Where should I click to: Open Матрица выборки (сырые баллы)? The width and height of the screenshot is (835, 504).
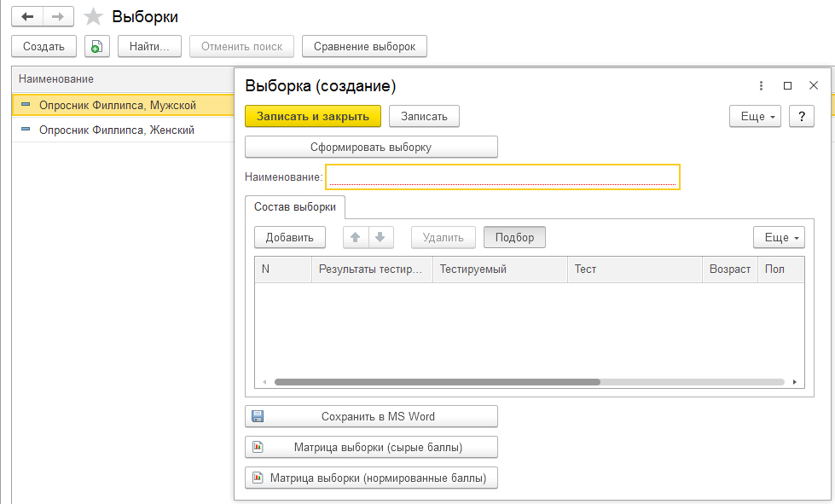371,447
